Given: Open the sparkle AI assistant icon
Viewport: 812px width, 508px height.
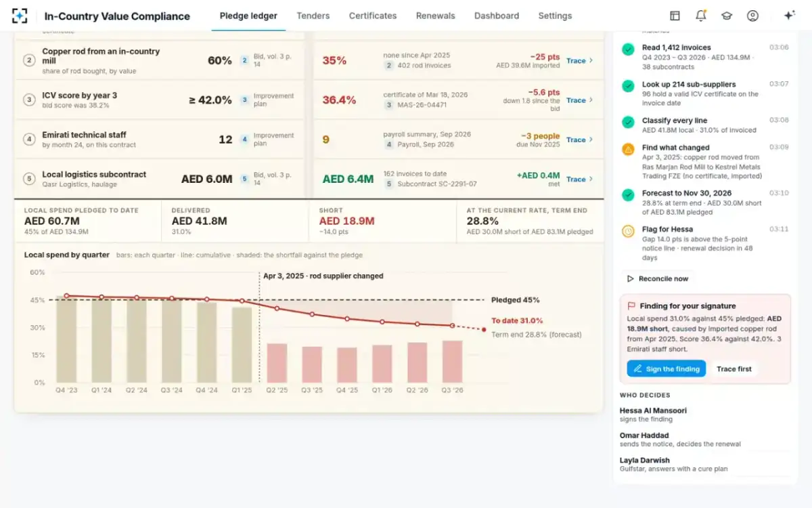Looking at the screenshot, I should 788,16.
